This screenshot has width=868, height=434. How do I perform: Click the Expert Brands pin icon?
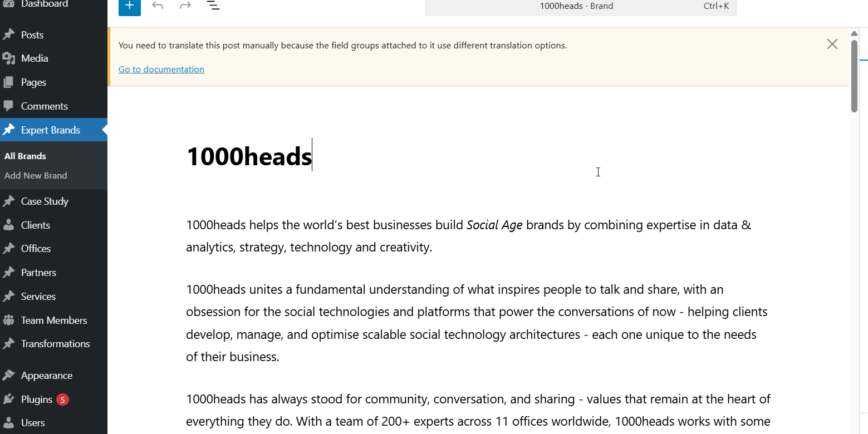(8, 130)
